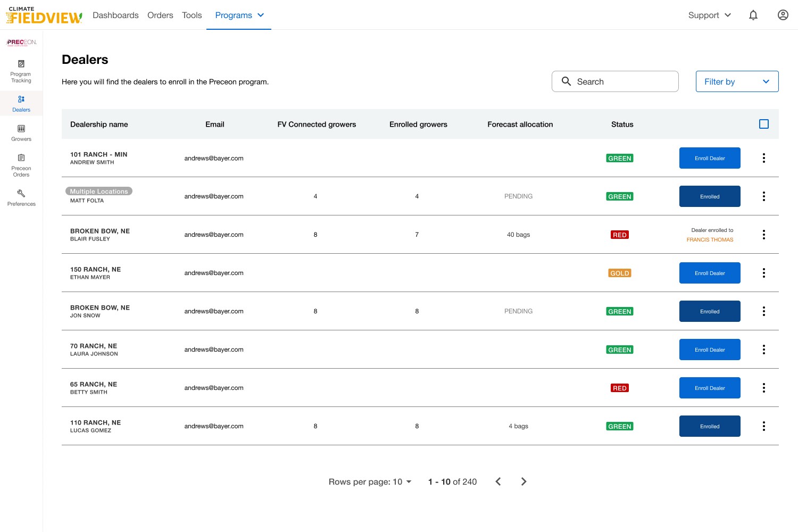Screen dimensions: 798x532
Task: Click PENDING forecast in Jon Snow row
Action: [518, 311]
